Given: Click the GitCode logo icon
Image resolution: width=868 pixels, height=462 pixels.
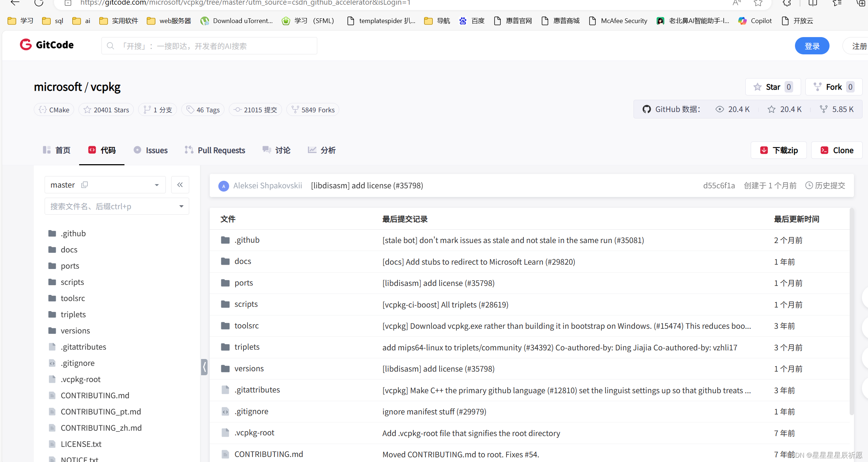Looking at the screenshot, I should click(x=26, y=45).
